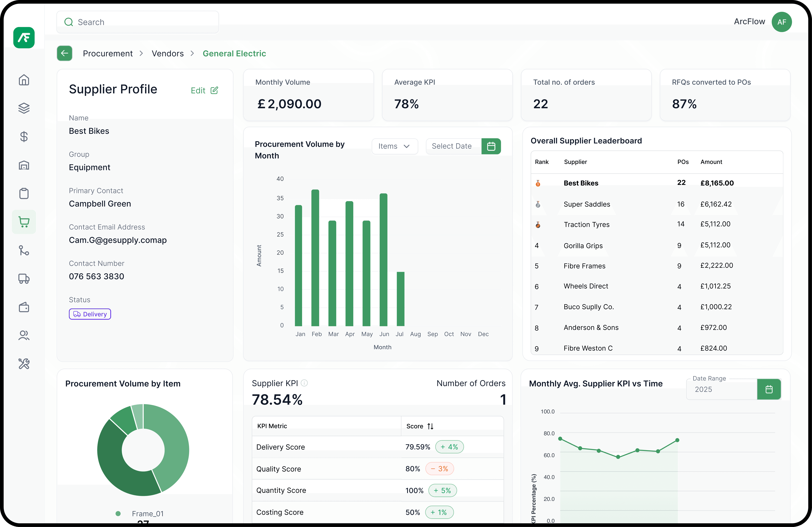Open the Date Range 2025 calendar button
812x527 pixels.
(769, 389)
